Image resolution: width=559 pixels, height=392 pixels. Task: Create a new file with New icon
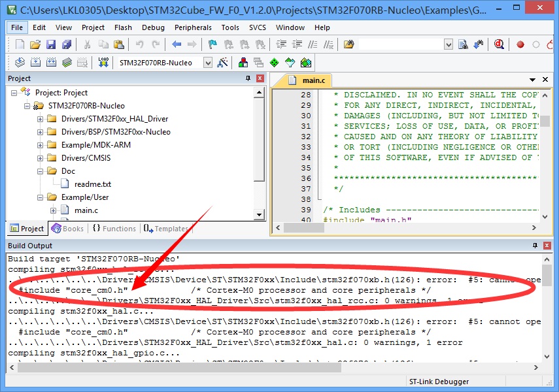click(20, 44)
